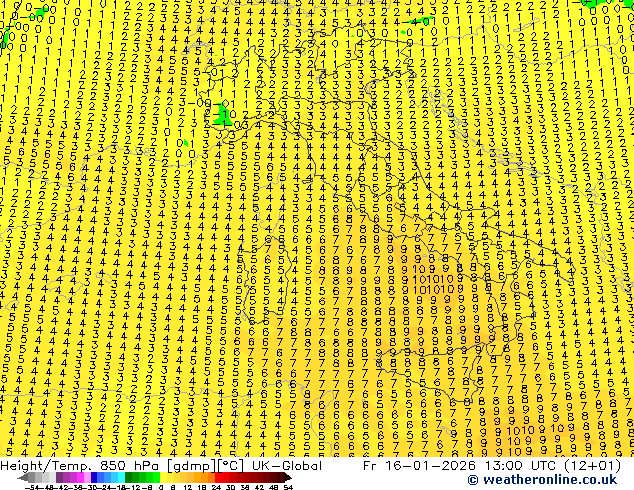The image size is (634, 490).
Task: Click the '12' legend scale value
Action: pyautogui.click(x=188, y=487)
